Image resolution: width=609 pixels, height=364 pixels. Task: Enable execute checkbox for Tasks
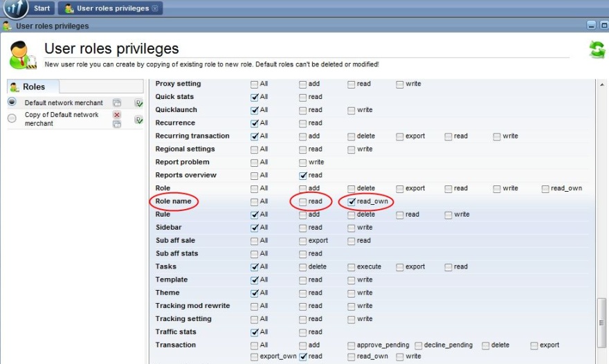click(352, 266)
